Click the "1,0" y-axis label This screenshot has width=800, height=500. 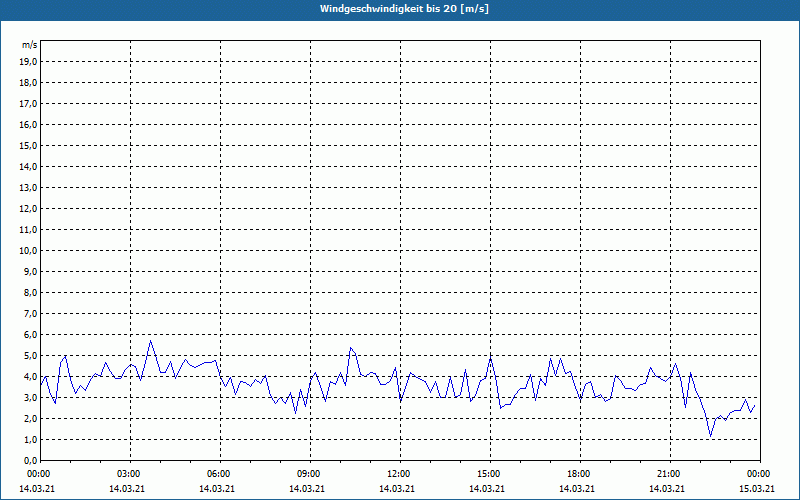30,440
